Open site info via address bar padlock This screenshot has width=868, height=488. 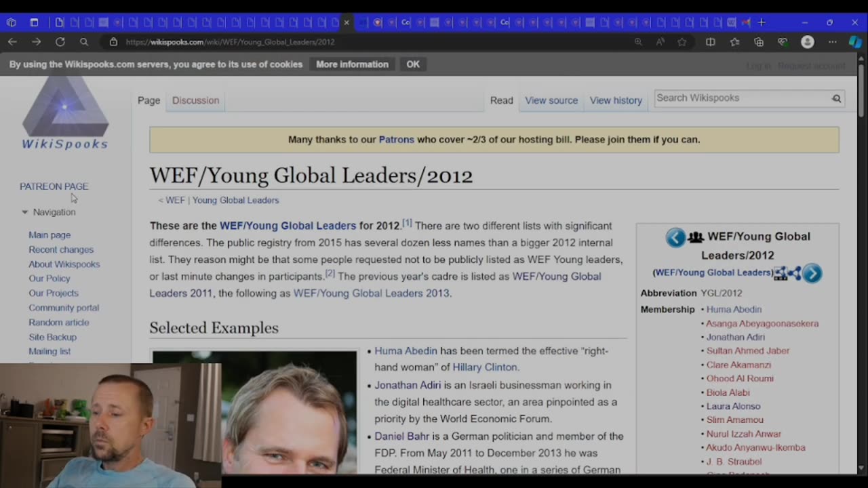pos(113,41)
